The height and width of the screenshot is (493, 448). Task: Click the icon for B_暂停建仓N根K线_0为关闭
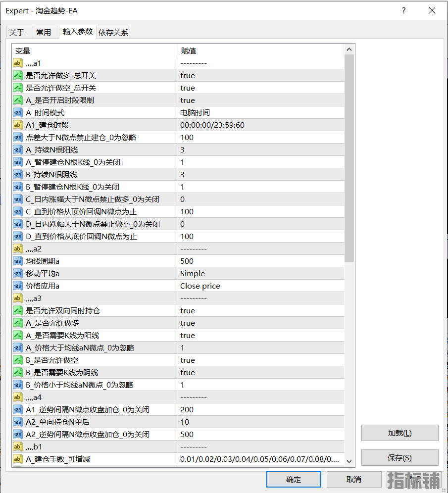18,187
